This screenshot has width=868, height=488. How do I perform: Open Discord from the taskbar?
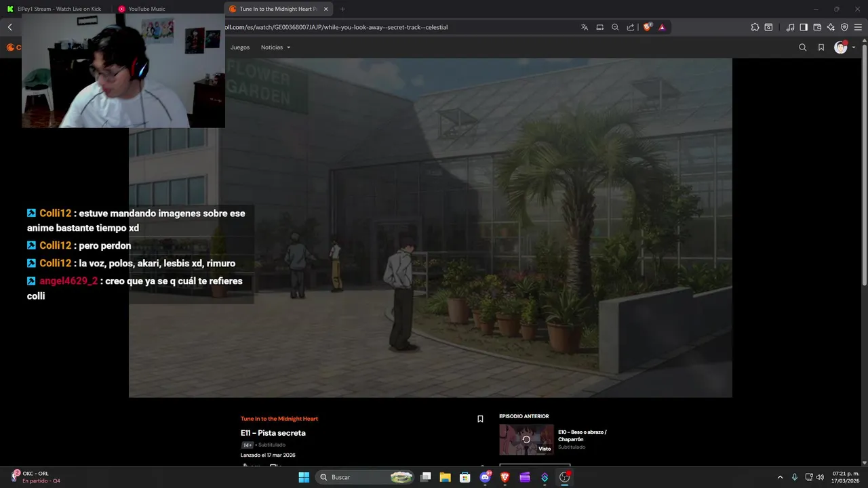coord(485,477)
